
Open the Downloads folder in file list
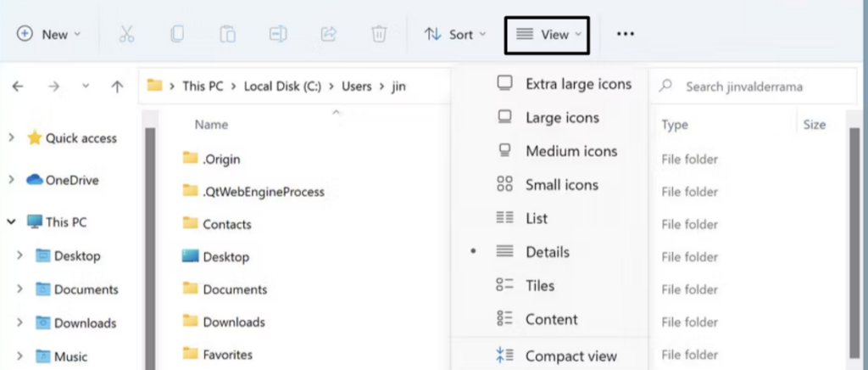point(233,322)
